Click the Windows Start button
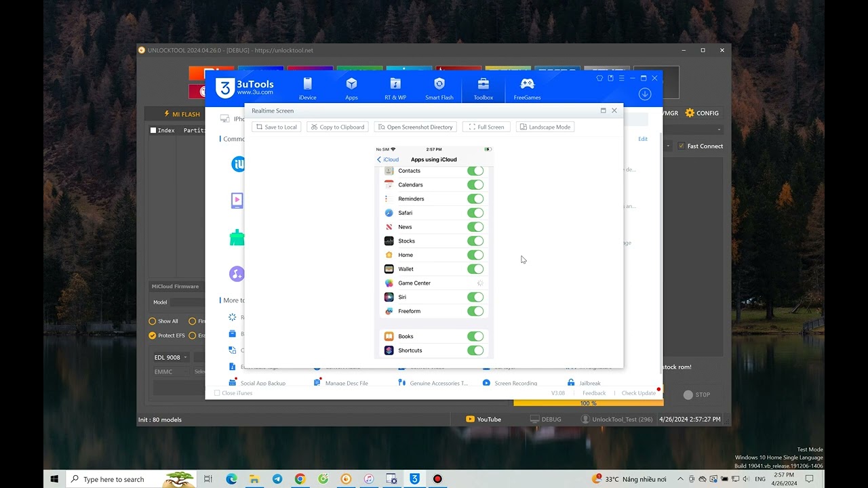 click(54, 479)
